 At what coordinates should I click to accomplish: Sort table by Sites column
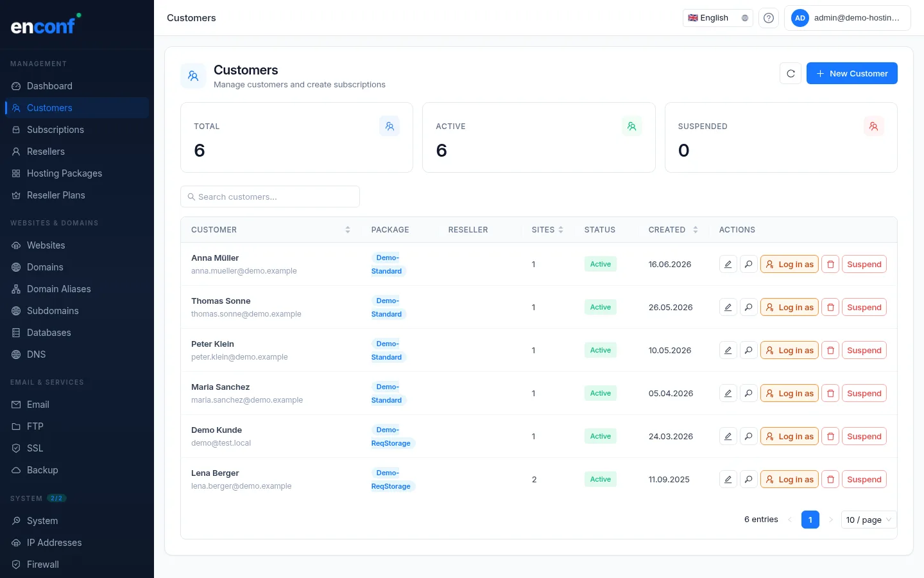coord(547,229)
